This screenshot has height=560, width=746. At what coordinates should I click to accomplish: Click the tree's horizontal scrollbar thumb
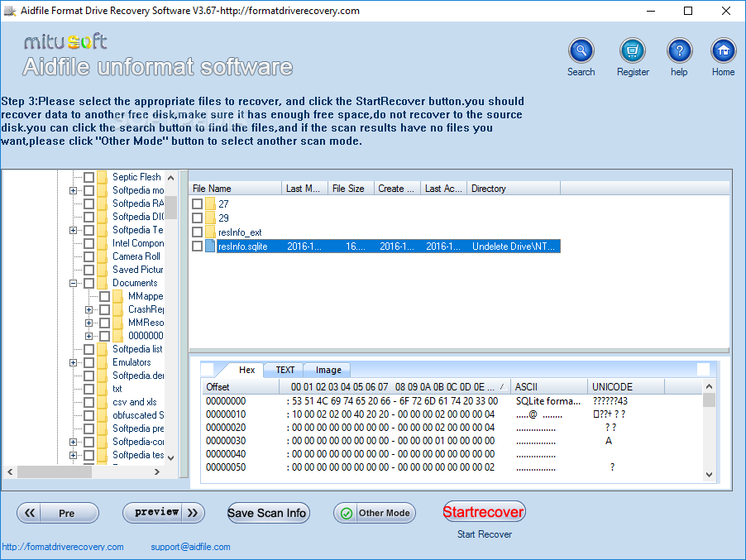(x=55, y=472)
